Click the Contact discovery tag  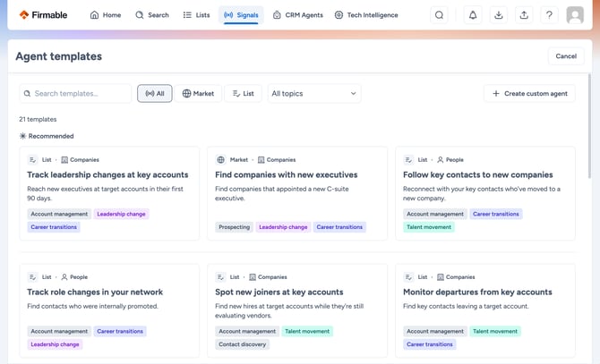[242, 344]
